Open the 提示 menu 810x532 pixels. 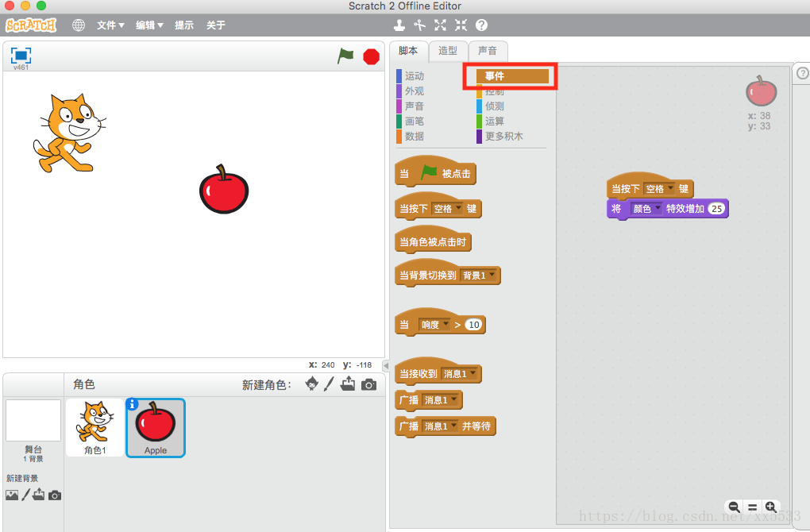(x=184, y=25)
